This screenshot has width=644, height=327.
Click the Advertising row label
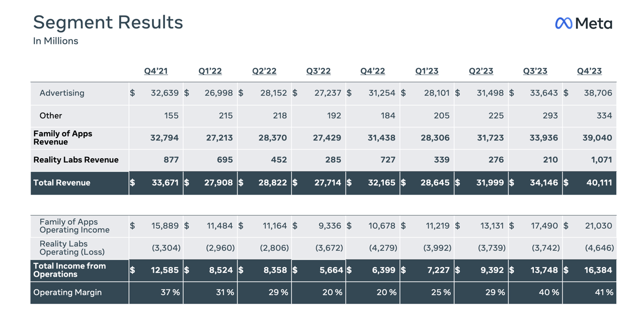(x=62, y=93)
